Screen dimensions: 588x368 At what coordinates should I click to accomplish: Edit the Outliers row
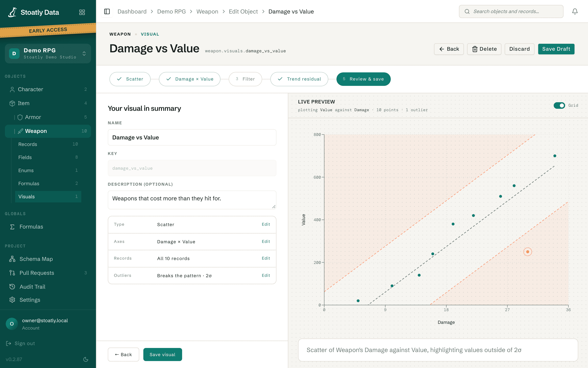(266, 275)
